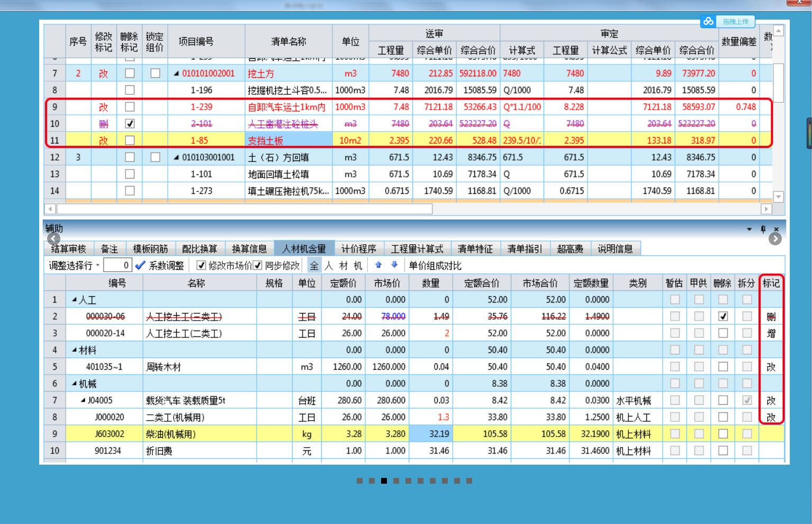Viewport: 812px width, 524px height.
Task: Select the third page indicator dot
Action: pyautogui.click(x=383, y=481)
